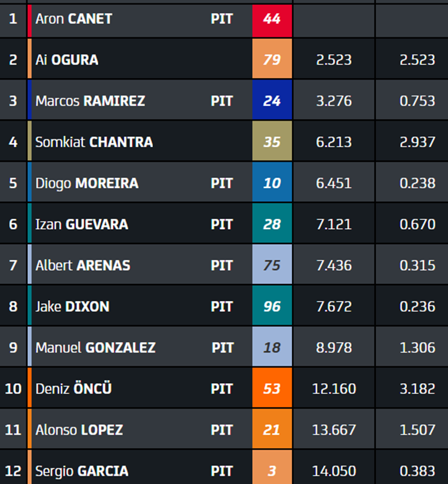The width and height of the screenshot is (448, 484).
Task: Click the orange number 53 badge
Action: (x=272, y=387)
